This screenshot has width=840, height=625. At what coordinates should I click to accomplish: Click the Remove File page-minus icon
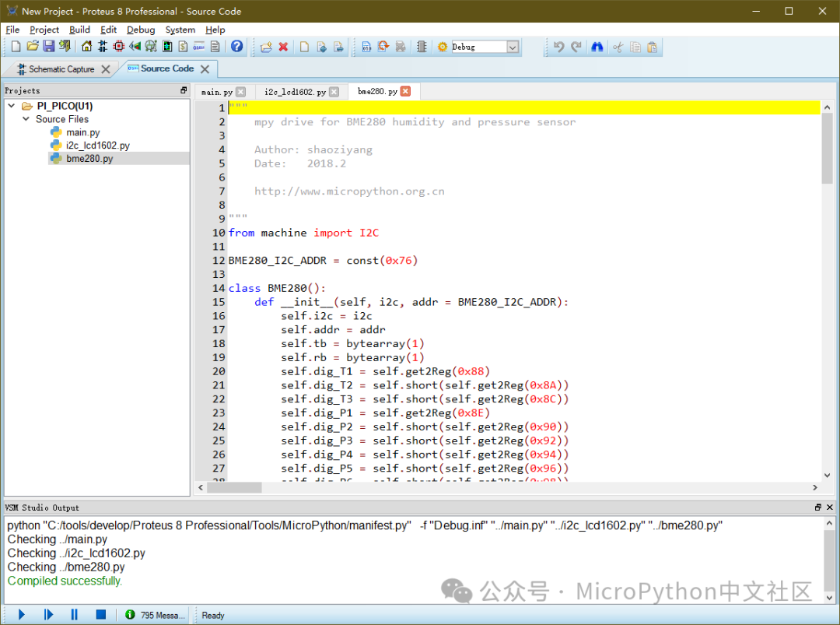[x=338, y=47]
